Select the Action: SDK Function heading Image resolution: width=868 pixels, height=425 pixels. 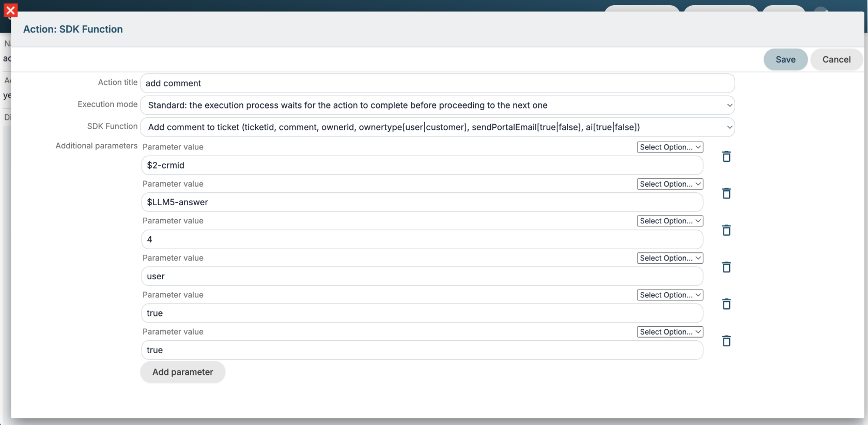pos(73,29)
